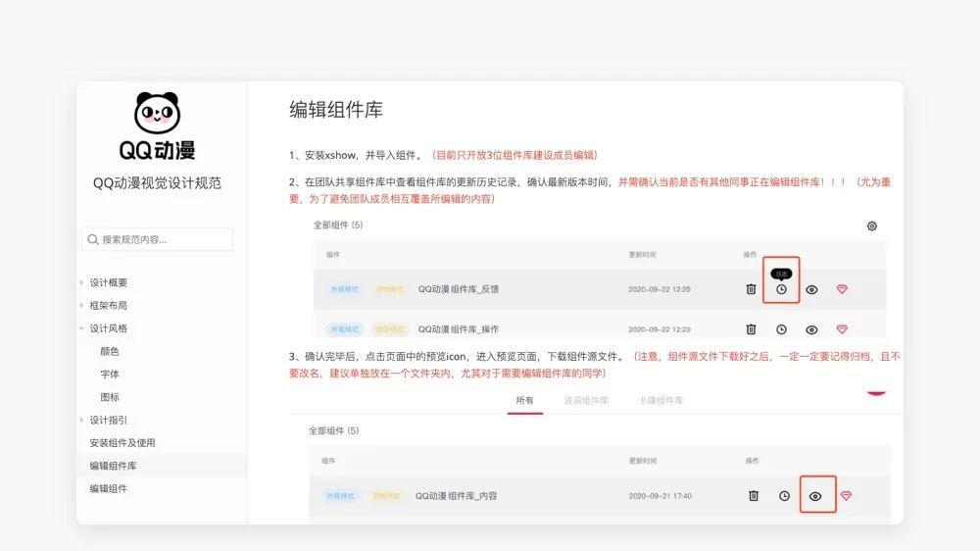The width and height of the screenshot is (980, 551).
Task: Select 编辑组件库 in the sidebar
Action: (113, 466)
